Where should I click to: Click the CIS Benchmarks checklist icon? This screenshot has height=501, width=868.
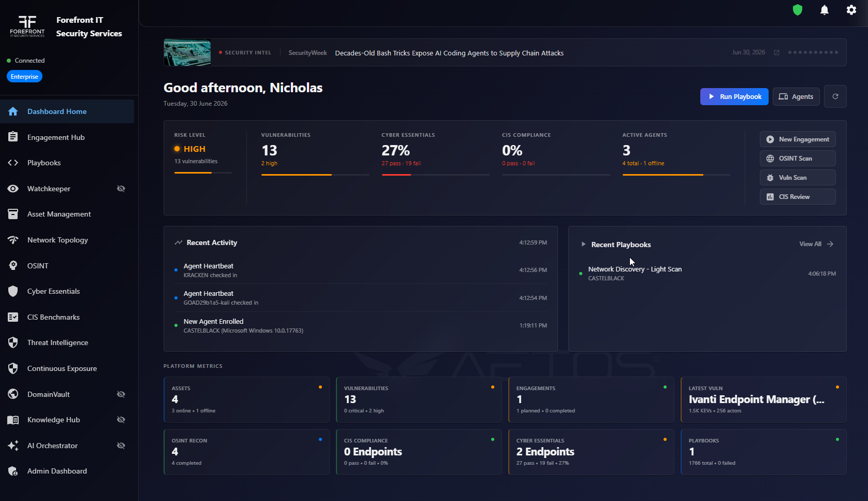(13, 317)
